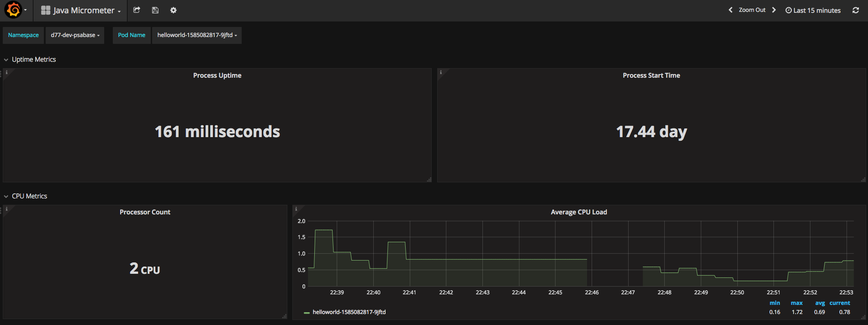Open the Processor Count panel title menu
The width and height of the screenshot is (868, 325).
(x=145, y=212)
